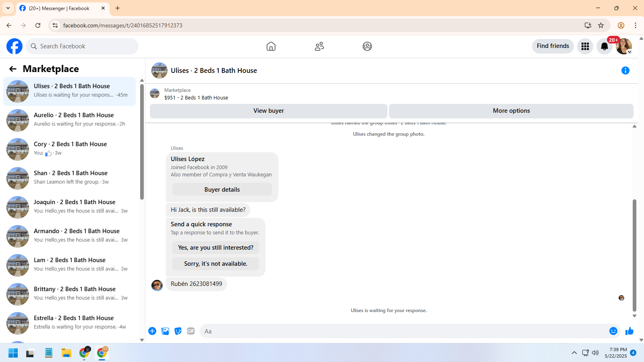This screenshot has width=644, height=362.
Task: Open the Brittany 2 Beds 1 Bath House chat
Action: 69,294
